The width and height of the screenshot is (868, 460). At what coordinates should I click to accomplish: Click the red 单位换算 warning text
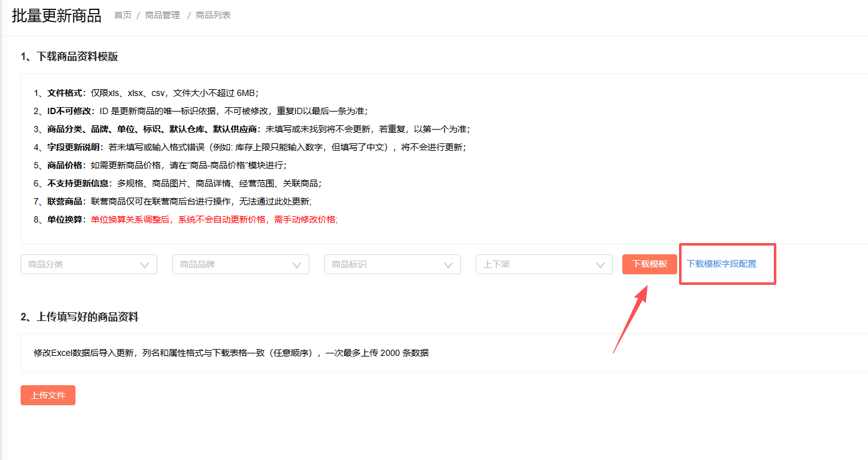(x=214, y=219)
